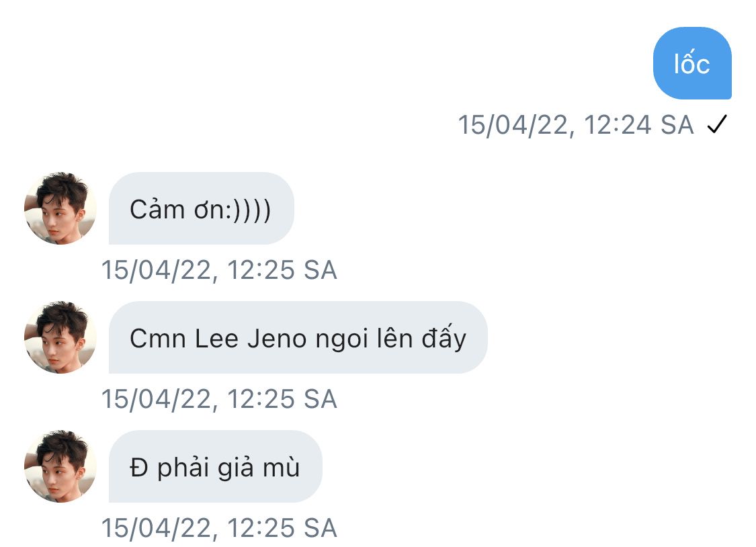This screenshot has width=756, height=547.
Task: Click the Cảm ơn:)))) message bubble
Action: [201, 209]
